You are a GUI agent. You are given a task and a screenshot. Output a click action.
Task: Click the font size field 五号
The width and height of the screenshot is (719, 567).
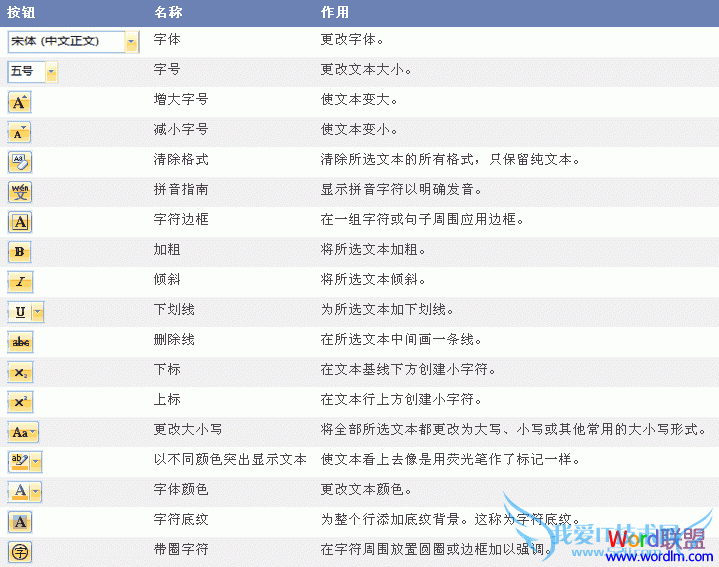click(x=26, y=72)
